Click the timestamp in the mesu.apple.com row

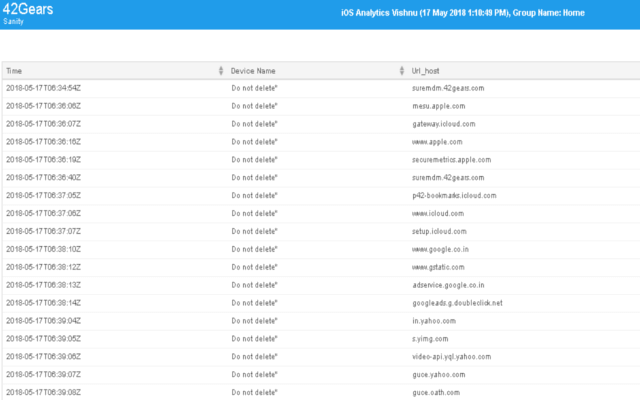[43, 106]
